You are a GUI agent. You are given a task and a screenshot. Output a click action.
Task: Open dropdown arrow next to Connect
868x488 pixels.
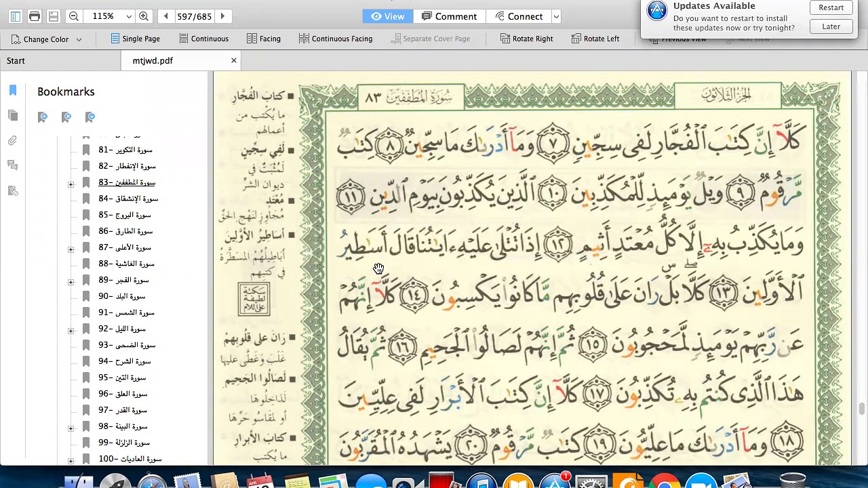pyautogui.click(x=556, y=16)
